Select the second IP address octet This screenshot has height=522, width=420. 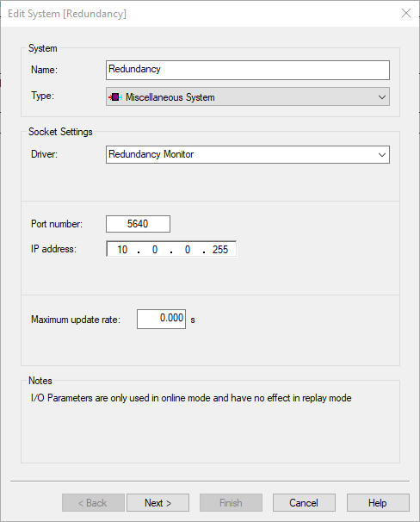(155, 249)
